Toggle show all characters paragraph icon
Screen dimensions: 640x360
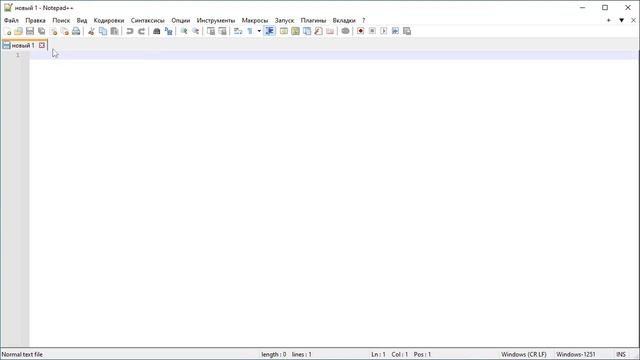click(x=250, y=31)
